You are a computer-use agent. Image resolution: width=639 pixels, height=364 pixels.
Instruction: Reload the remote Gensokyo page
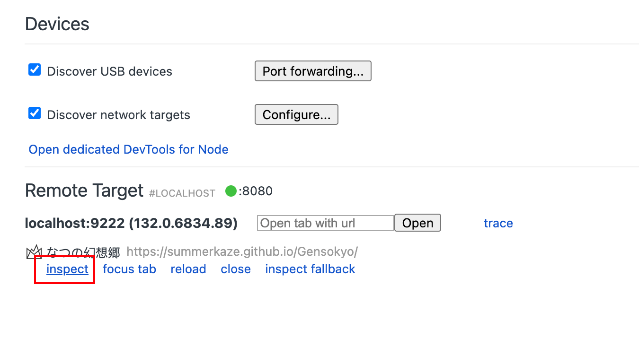[x=188, y=269]
